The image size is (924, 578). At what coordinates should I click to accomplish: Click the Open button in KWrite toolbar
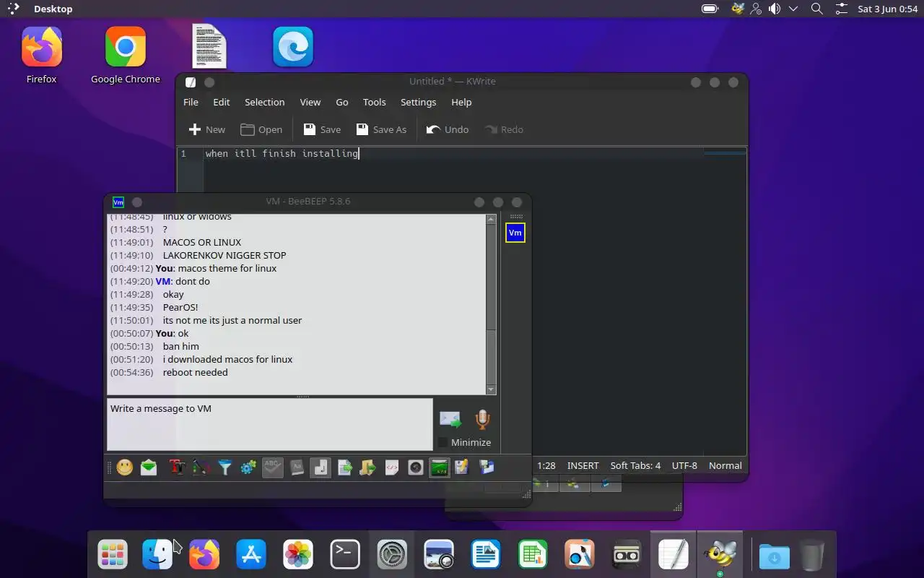(261, 129)
